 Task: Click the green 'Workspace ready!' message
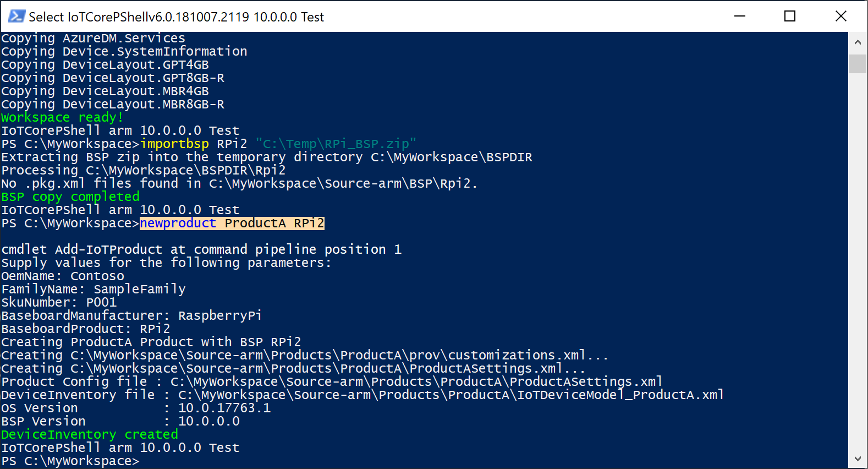62,117
